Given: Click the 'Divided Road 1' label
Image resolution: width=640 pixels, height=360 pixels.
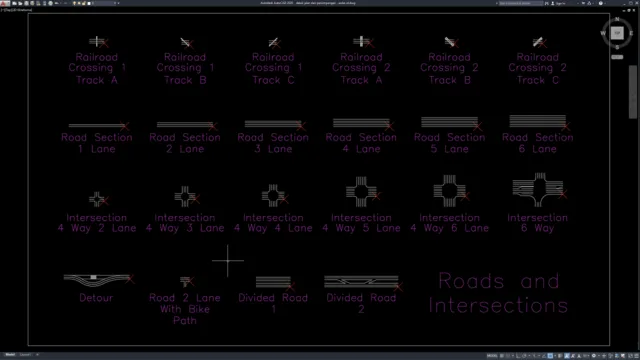Looking at the screenshot, I should point(273,303).
